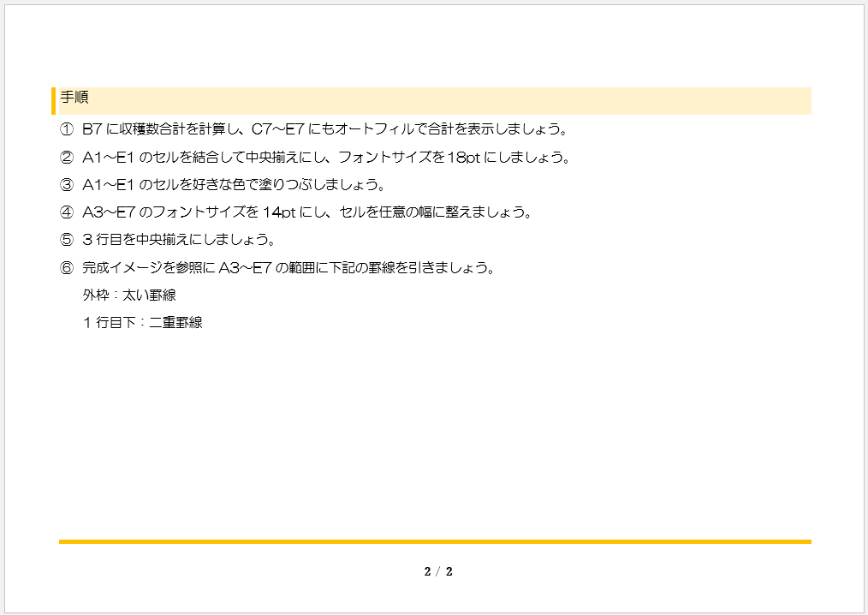Select step ④ about 14pt font size
This screenshot has width=868, height=615.
coord(295,212)
